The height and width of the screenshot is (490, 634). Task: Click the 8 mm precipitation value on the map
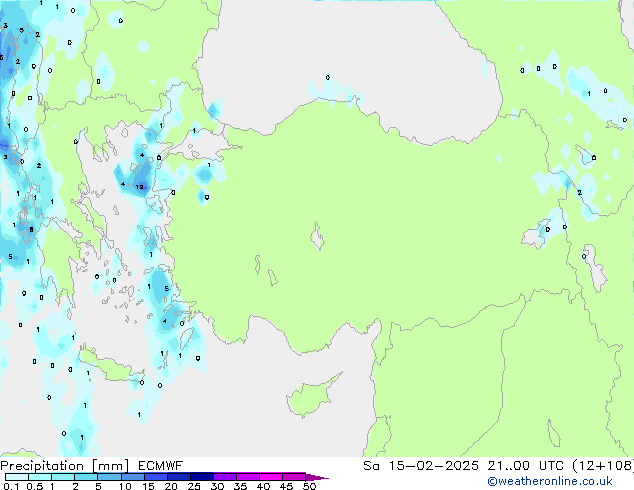pos(32,230)
